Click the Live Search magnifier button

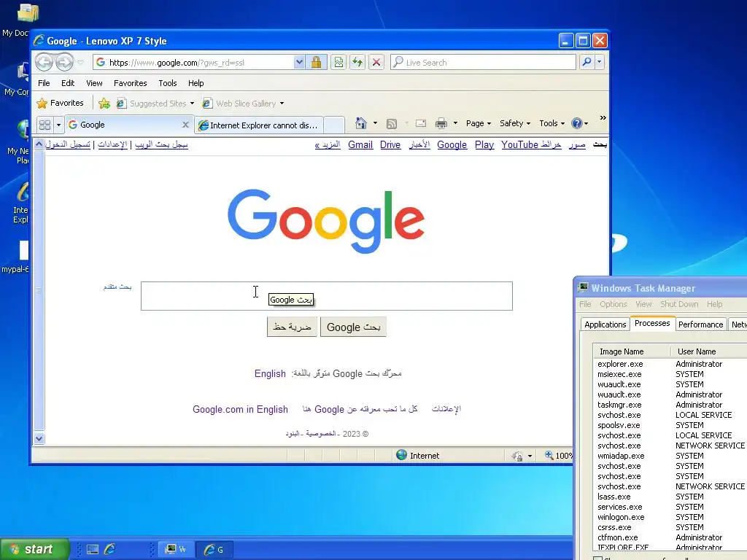(x=587, y=63)
